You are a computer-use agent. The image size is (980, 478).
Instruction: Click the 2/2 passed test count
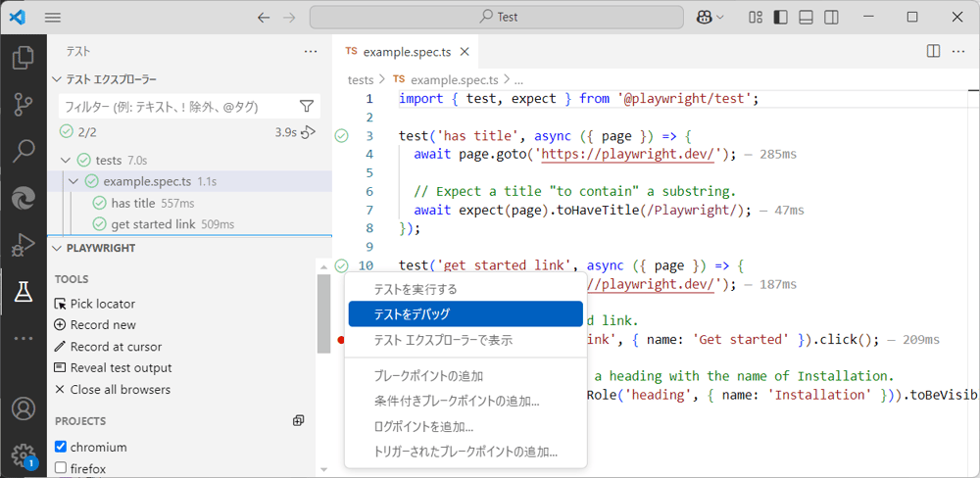[x=87, y=132]
